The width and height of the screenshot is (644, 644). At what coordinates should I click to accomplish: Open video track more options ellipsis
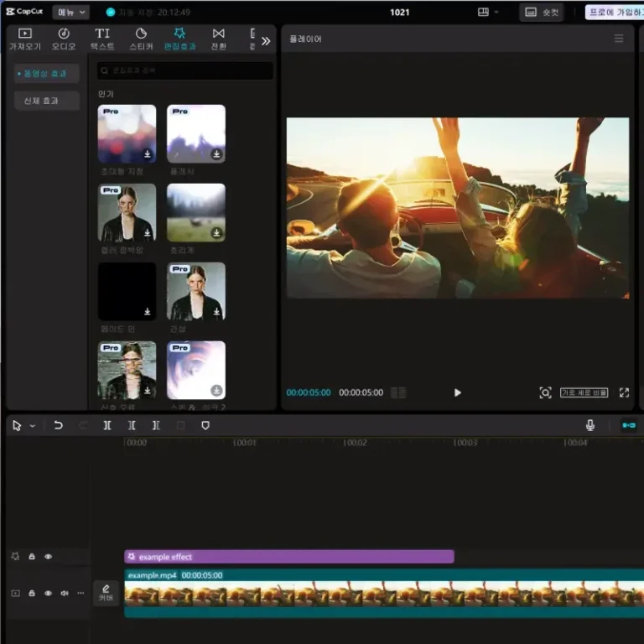(80, 593)
